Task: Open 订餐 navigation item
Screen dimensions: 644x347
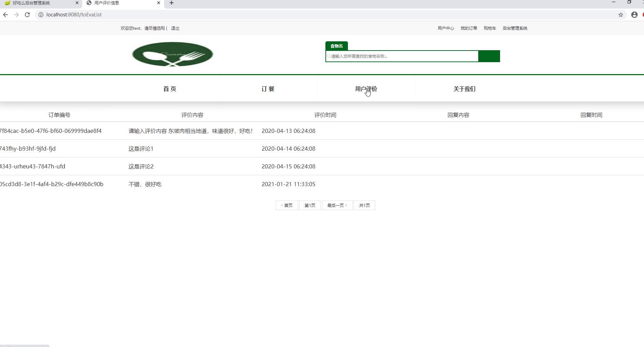Action: point(268,89)
